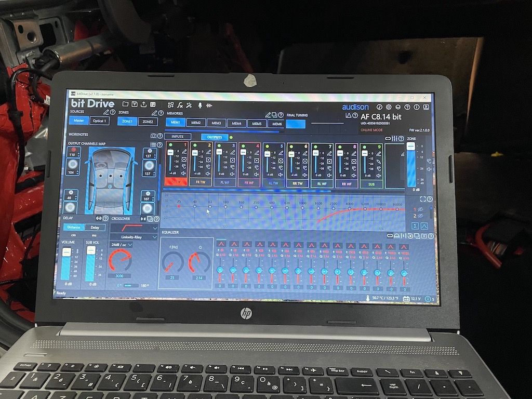Click the camera icon beside Worknotes
The width and height of the screenshot is (532, 399).
[153, 136]
